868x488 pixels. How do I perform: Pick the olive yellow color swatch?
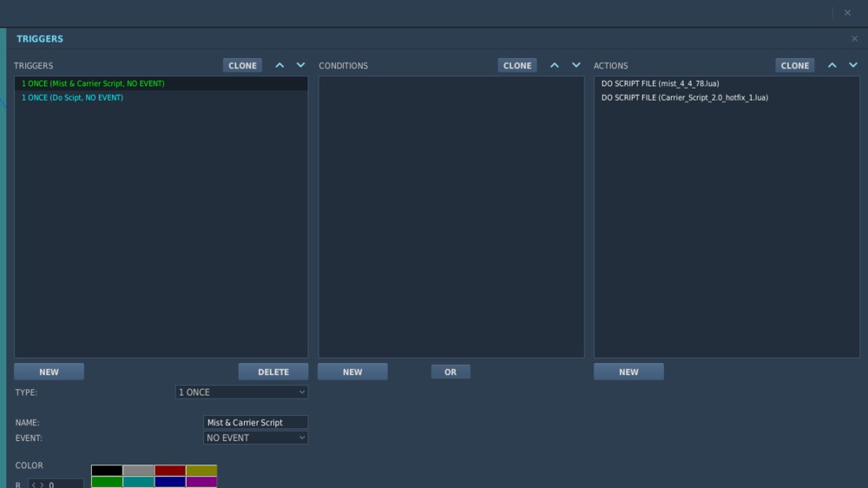(x=201, y=471)
